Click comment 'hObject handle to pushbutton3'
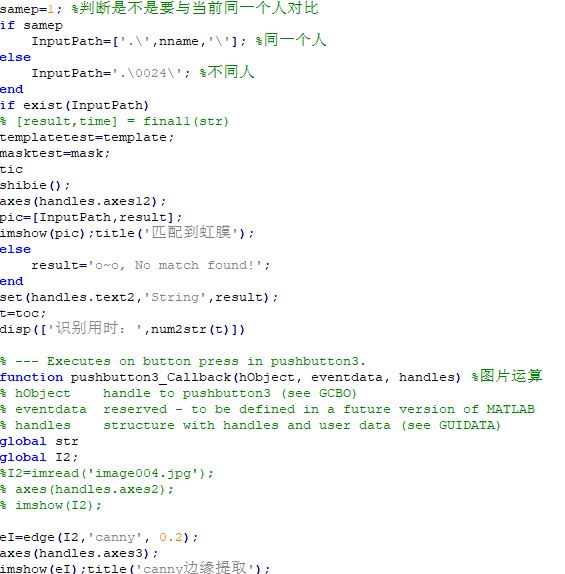The width and height of the screenshot is (565, 574). tap(178, 393)
